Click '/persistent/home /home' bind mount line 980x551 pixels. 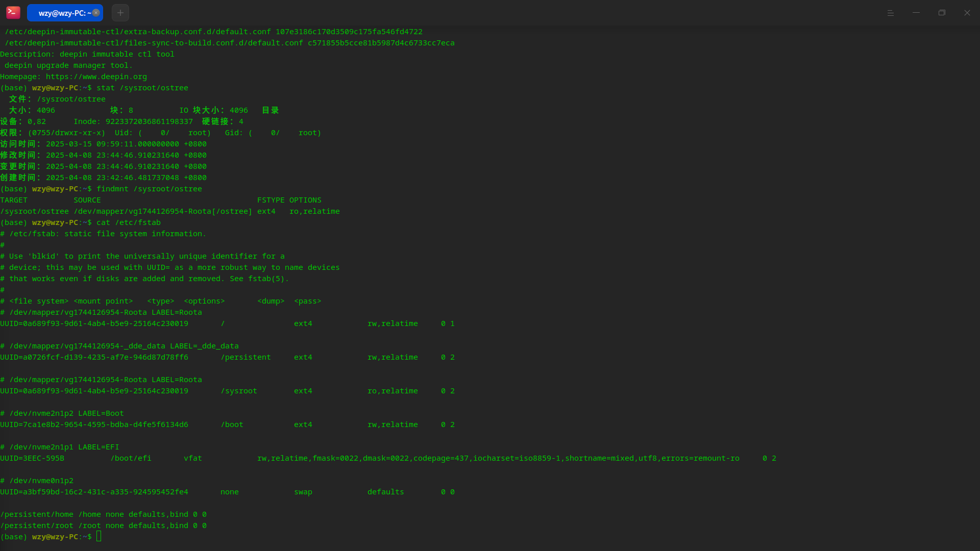pyautogui.click(x=103, y=514)
